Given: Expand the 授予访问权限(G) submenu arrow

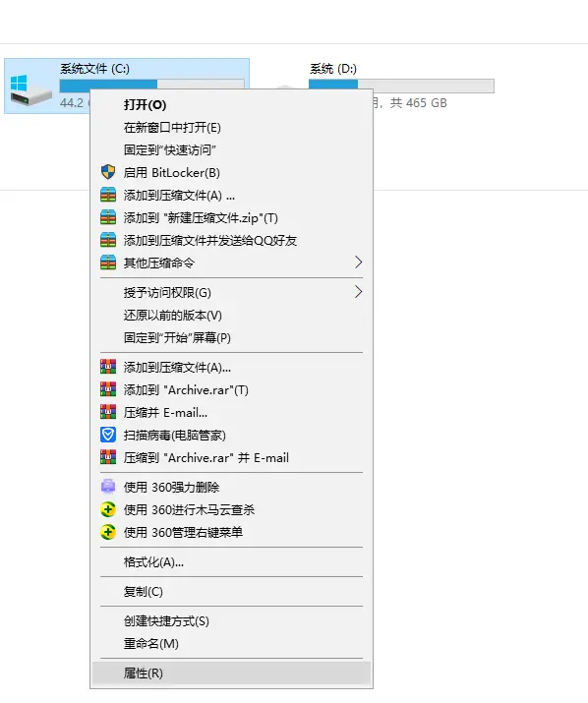Looking at the screenshot, I should click(x=358, y=292).
